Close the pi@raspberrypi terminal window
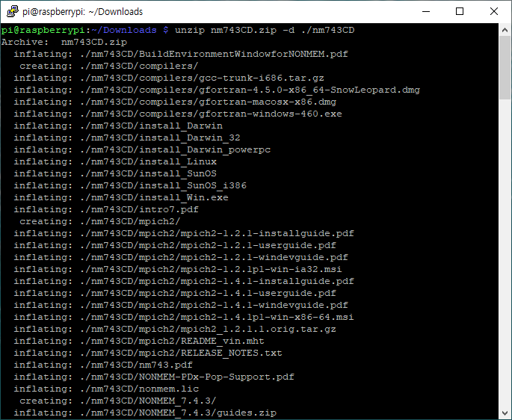This screenshot has height=420, width=512. click(x=494, y=11)
